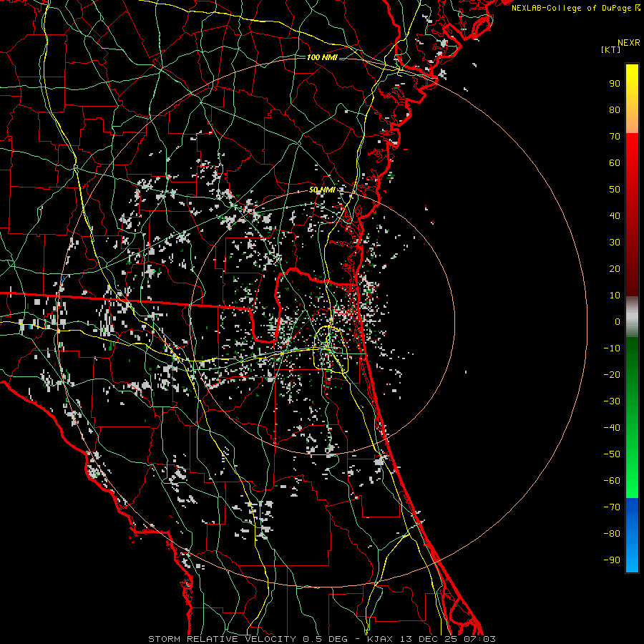This screenshot has width=644, height=644.
Task: Click the 80 value on velocity scale
Action: 615,110
